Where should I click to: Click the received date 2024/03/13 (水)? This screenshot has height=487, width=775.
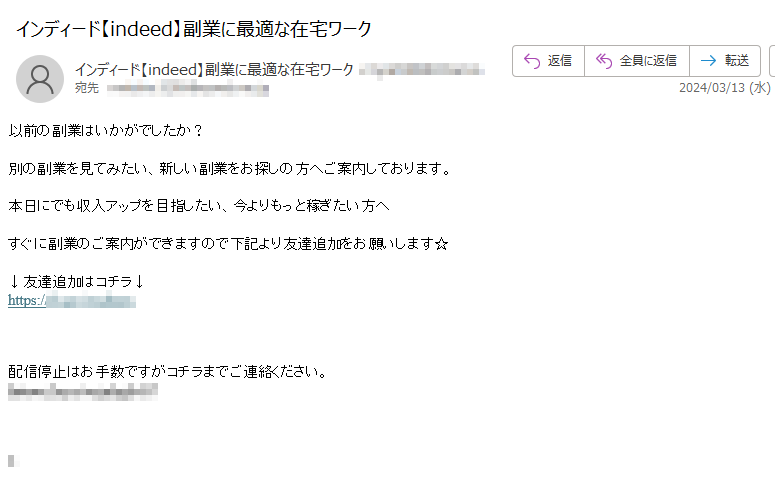coord(725,88)
